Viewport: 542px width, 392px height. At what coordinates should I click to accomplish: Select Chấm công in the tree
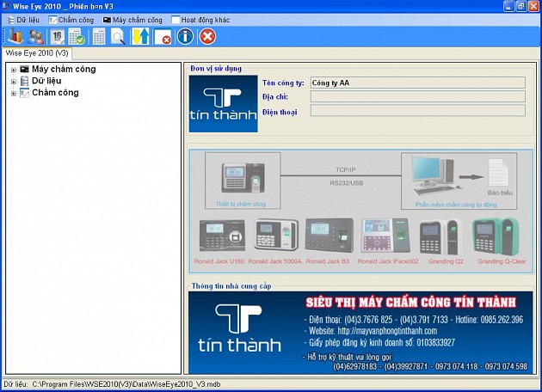click(55, 93)
